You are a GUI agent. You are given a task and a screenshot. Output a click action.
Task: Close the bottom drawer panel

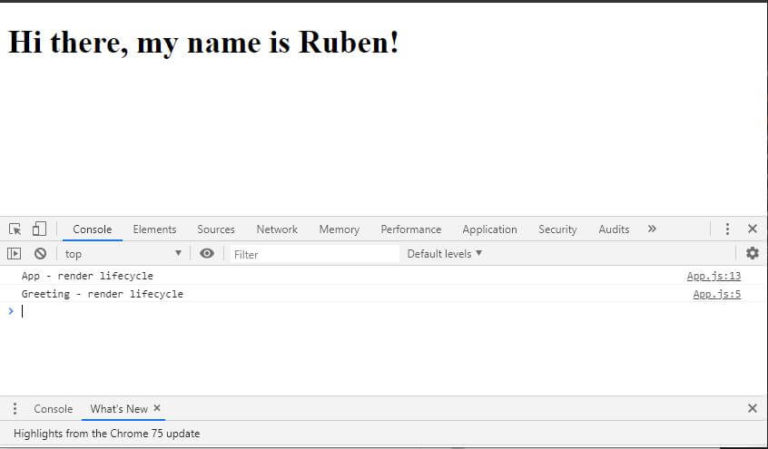(x=752, y=409)
